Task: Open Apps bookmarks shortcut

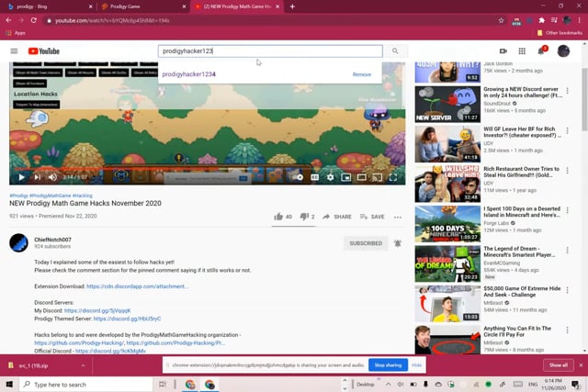Action: 16,33
